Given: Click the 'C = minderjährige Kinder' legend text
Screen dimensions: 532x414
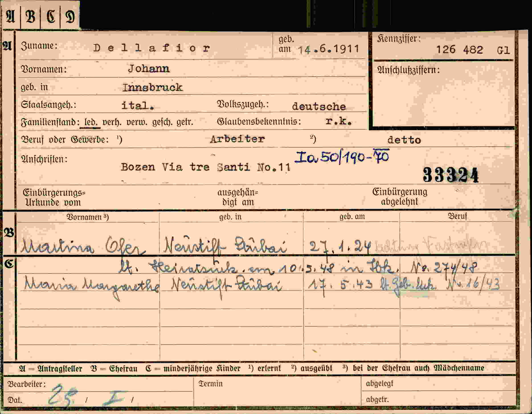Looking at the screenshot, I should tap(193, 368).
